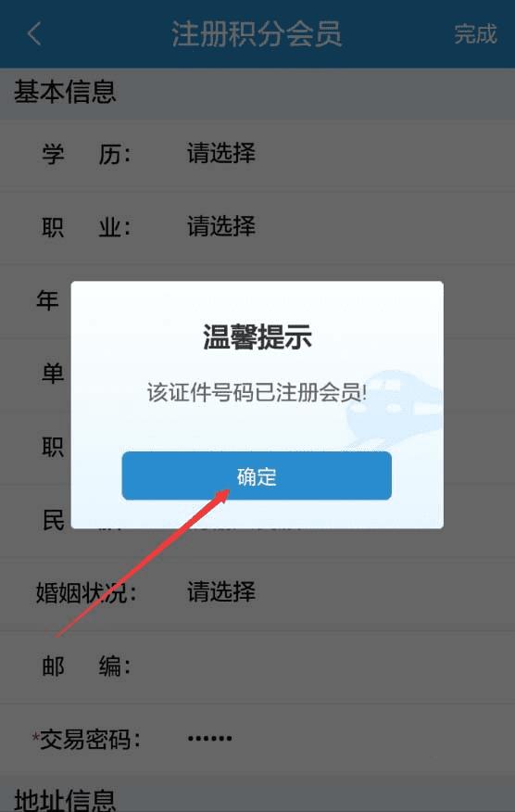Screen dimensions: 515x812
Task: Tap the 该证件号码已注册会员 message text
Action: (x=257, y=392)
